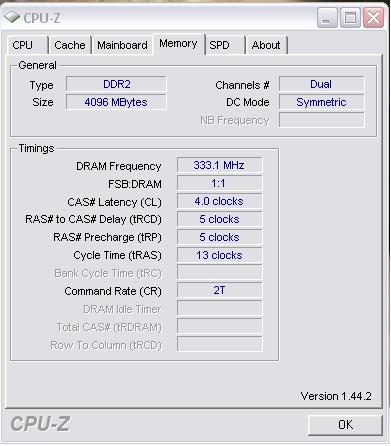Viewport: 391px width, 446px height.
Task: Click the CAS# Latency (CL) label
Action: click(114, 202)
